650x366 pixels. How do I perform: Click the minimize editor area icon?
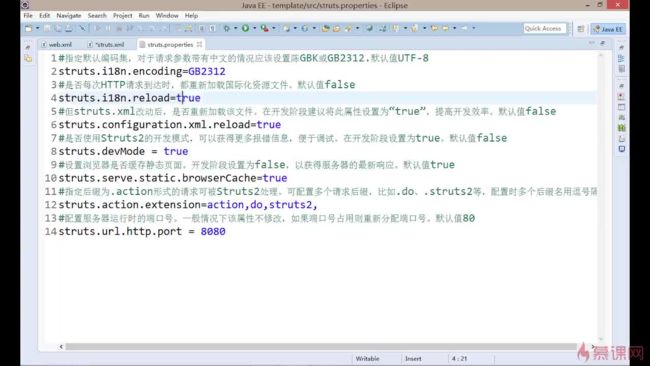(592, 43)
